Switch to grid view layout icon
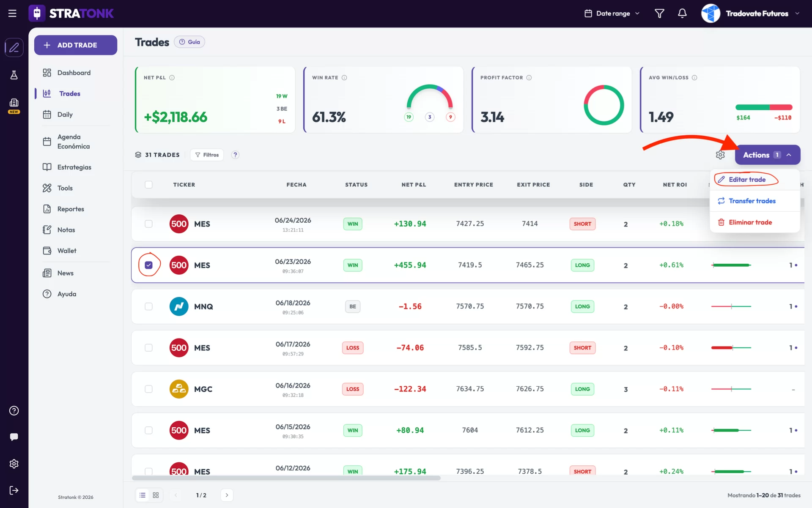Screen dimensions: 812x508 tap(156, 495)
